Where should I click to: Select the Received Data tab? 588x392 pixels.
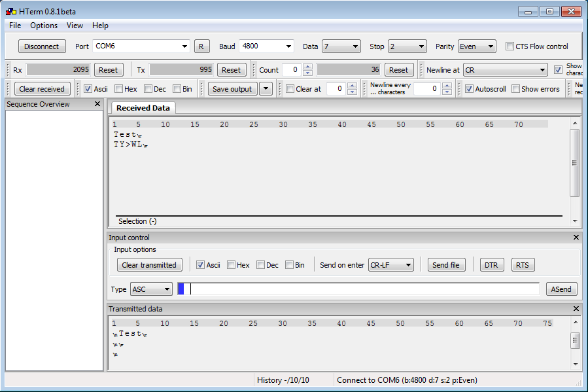click(x=143, y=108)
